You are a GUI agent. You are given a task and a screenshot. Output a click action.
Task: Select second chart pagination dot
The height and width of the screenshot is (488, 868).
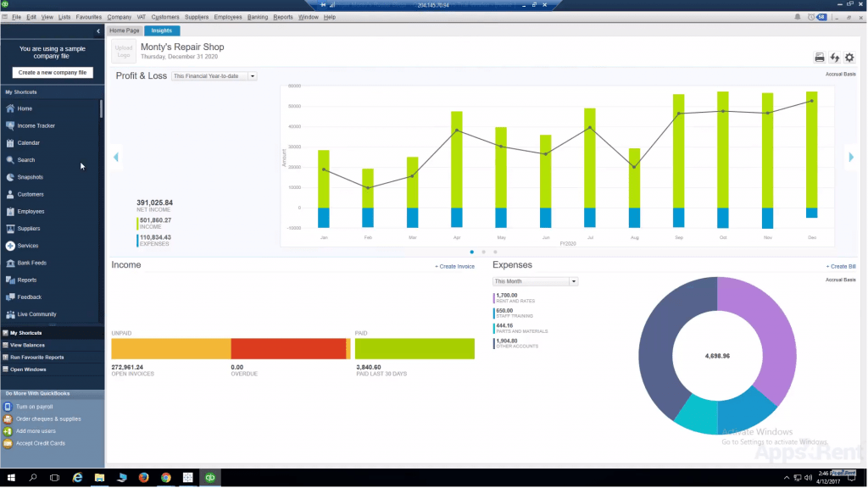coord(483,252)
